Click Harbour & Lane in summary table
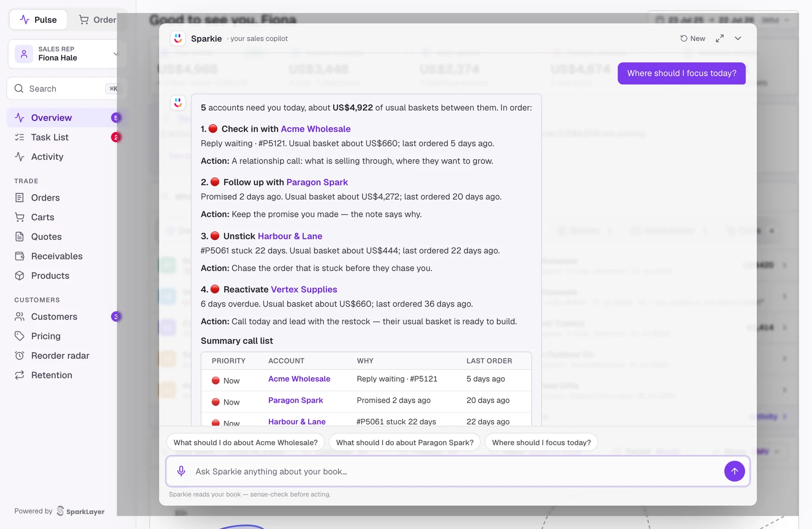 pos(297,421)
